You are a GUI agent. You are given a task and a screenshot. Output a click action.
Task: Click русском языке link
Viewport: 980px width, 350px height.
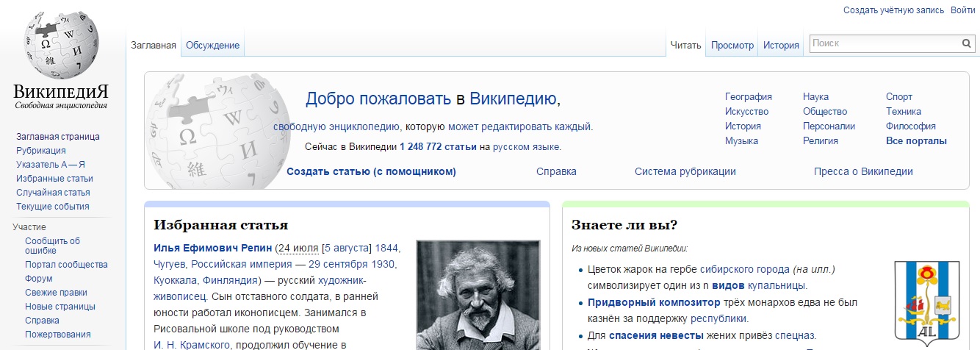525,147
